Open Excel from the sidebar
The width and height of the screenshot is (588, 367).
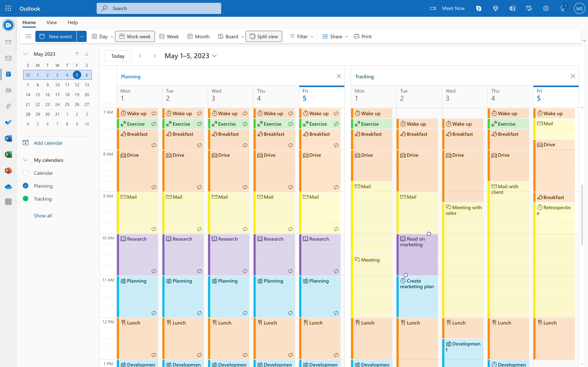[9, 154]
